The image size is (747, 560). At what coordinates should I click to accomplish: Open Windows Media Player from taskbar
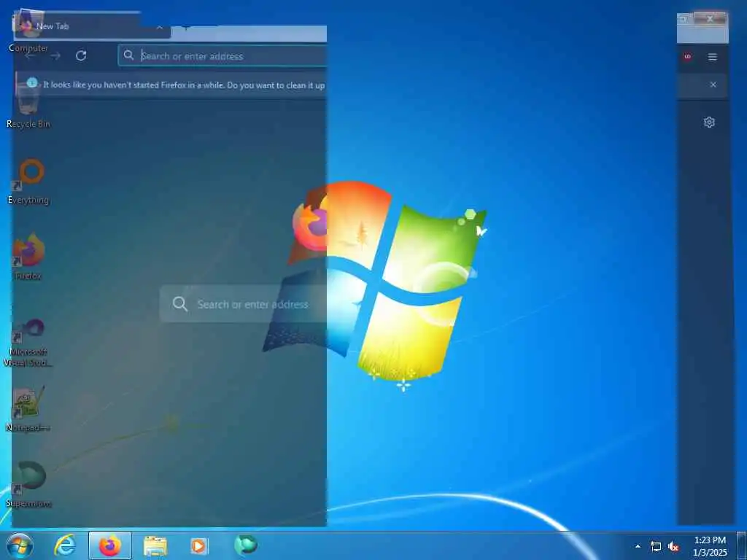coord(198,545)
